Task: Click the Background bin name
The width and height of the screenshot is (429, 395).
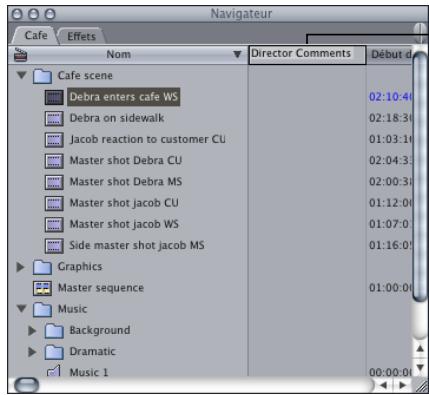Action: [x=100, y=330]
